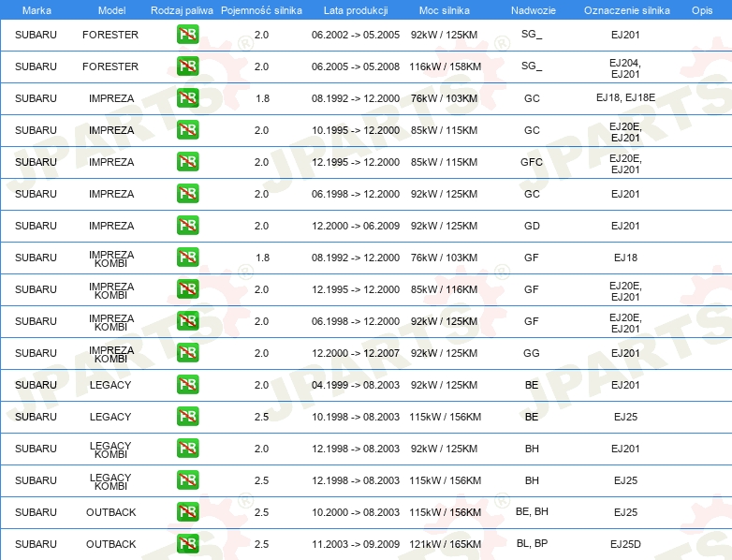732x560 pixels.
Task: Click the Moc silnika column header
Action: click(x=445, y=10)
